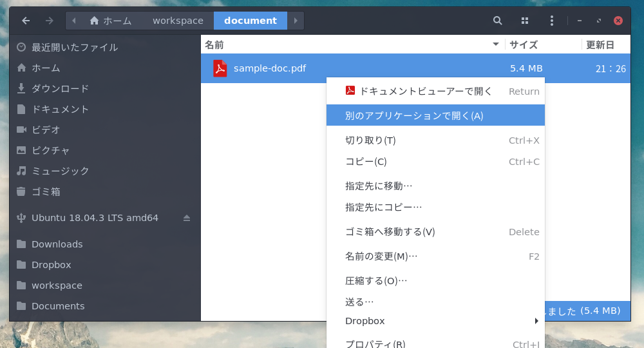Click the 21:26 modified time cell
The image size is (644, 348).
point(611,68)
